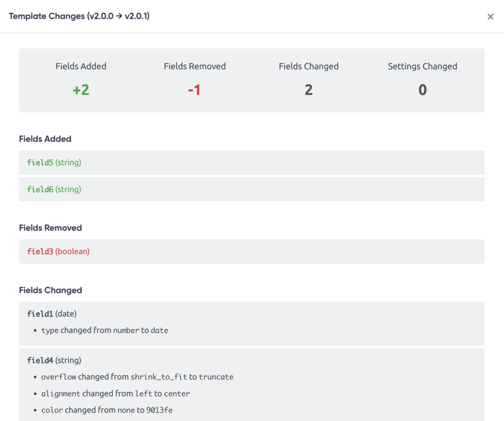
Task: Click the alignment changed to center line
Action: 116,394
